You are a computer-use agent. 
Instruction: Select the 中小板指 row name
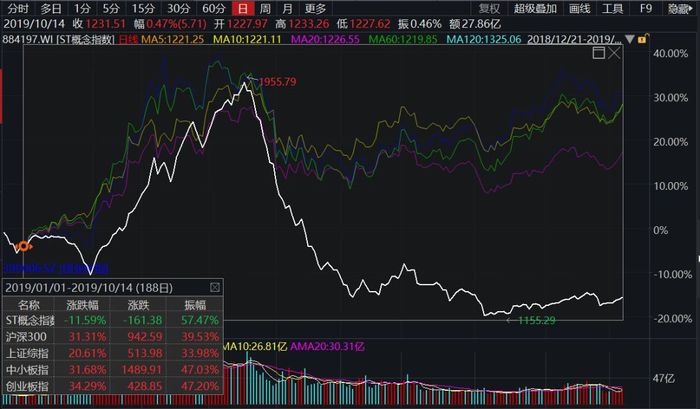(x=27, y=370)
